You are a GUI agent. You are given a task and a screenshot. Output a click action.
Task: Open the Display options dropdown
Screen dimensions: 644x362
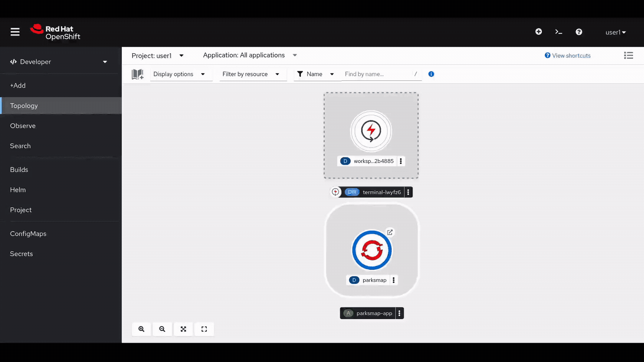[181, 74]
